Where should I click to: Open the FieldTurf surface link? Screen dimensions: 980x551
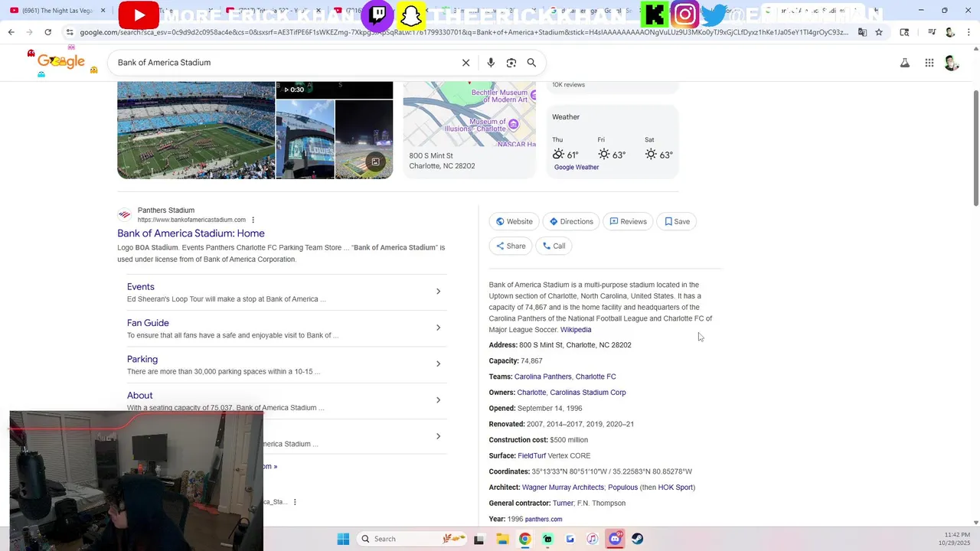point(531,456)
